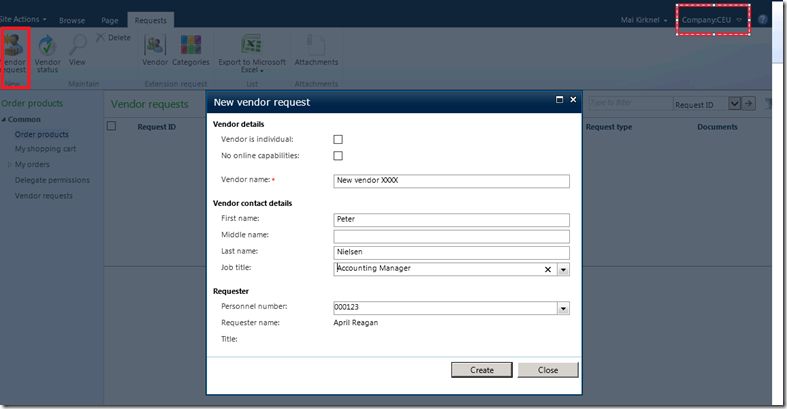Open the Categories ribbon icon
This screenshot has width=787, height=409.
(190, 50)
